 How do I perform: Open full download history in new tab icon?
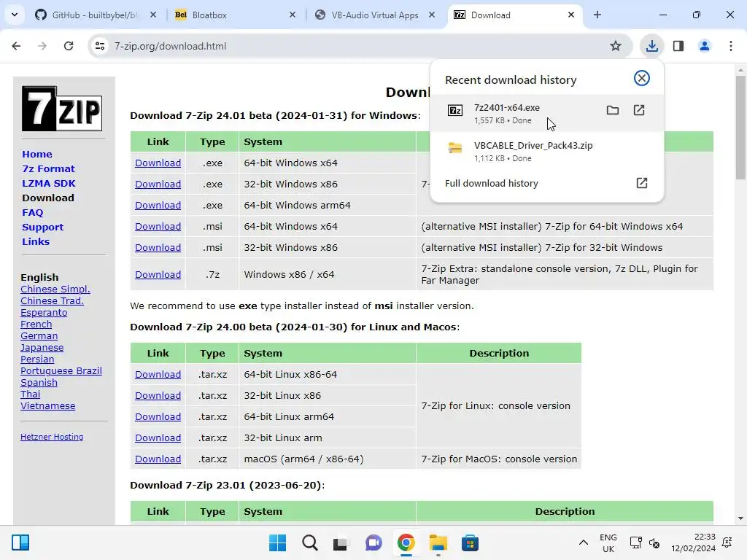point(642,183)
